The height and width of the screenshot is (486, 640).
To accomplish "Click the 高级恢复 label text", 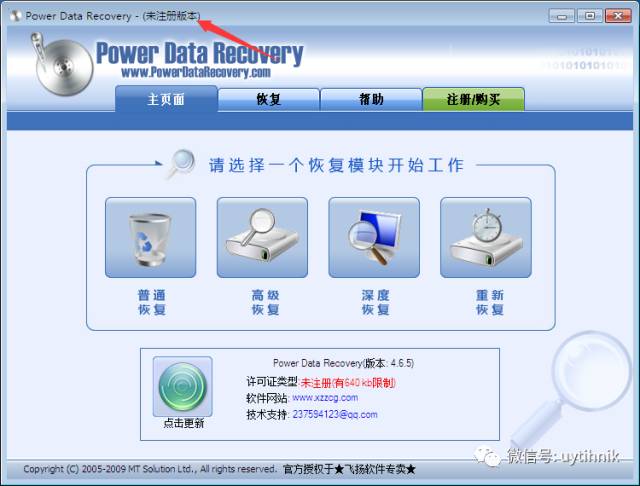I will pos(265,302).
